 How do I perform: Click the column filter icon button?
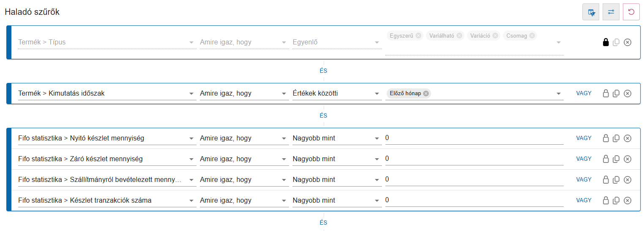(591, 12)
